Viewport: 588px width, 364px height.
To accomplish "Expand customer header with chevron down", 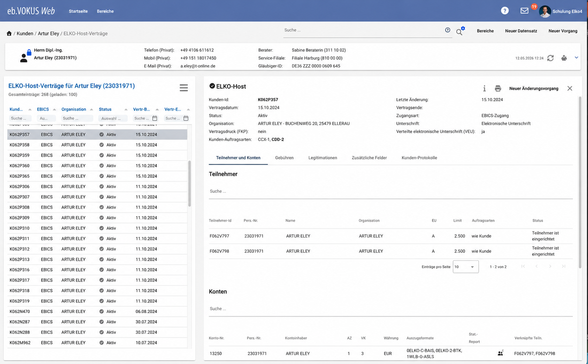I will pyautogui.click(x=576, y=58).
